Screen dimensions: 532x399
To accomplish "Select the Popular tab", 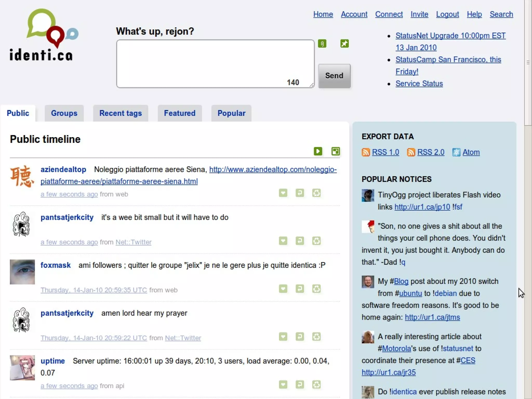I will [x=231, y=113].
